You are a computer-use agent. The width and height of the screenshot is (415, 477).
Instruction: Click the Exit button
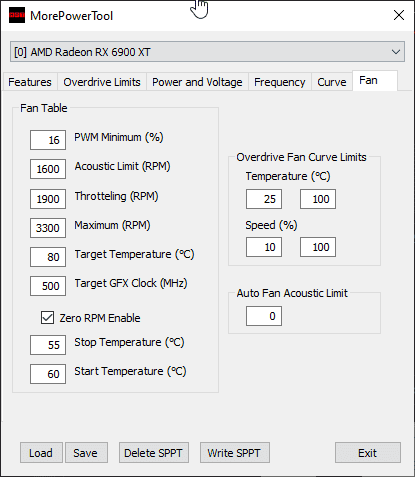point(368,453)
